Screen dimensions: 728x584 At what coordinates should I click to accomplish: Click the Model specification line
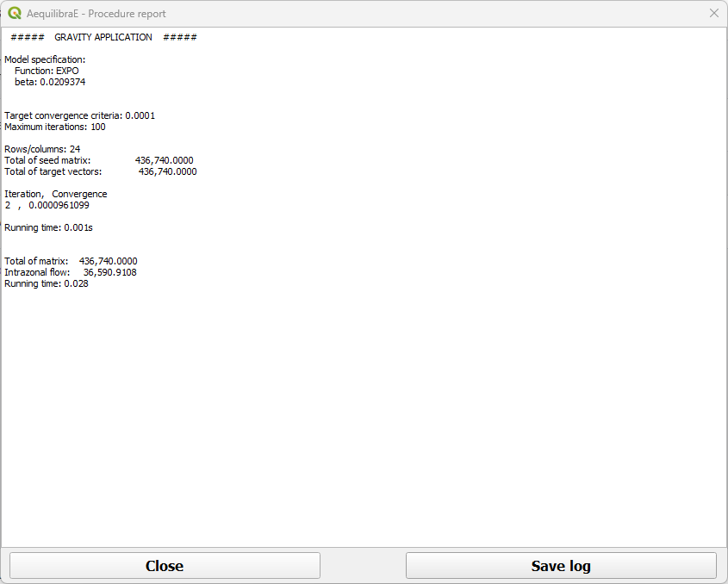tap(45, 60)
